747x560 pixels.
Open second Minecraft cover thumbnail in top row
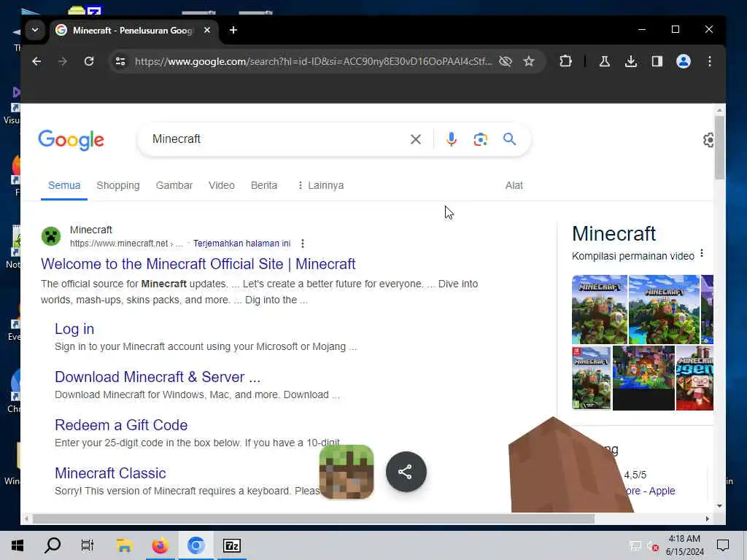pyautogui.click(x=664, y=309)
